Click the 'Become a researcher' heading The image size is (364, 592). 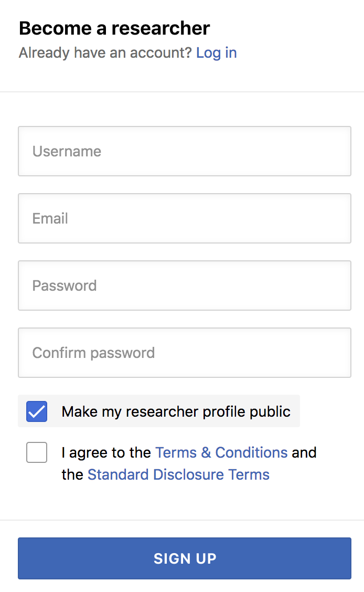pos(114,28)
